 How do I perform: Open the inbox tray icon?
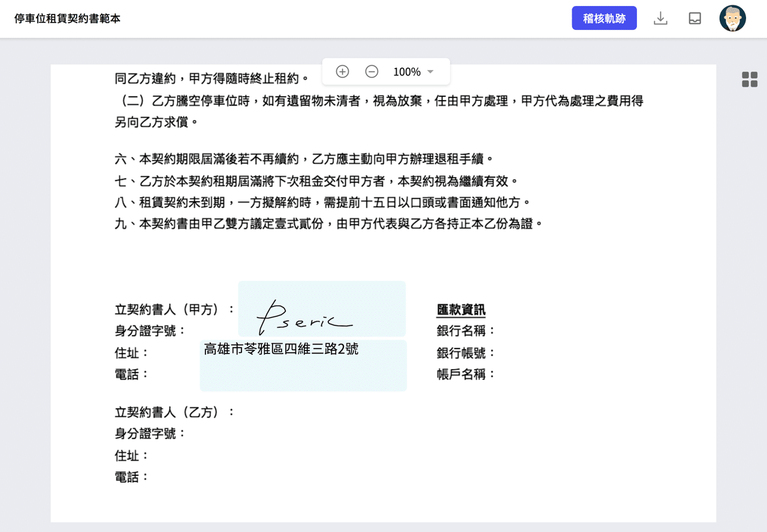(695, 19)
